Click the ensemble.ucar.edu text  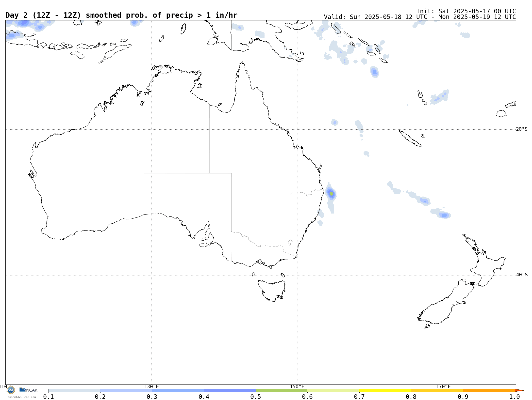click(22, 397)
